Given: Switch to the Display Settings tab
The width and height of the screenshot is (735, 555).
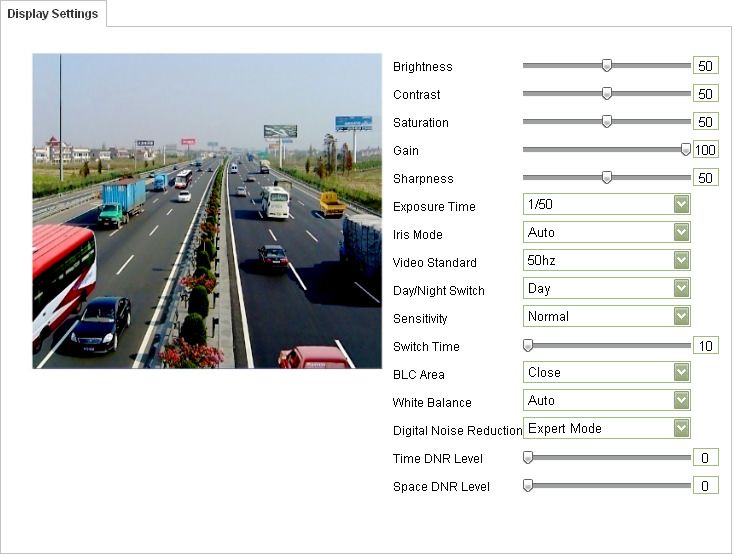Looking at the screenshot, I should click(x=52, y=14).
